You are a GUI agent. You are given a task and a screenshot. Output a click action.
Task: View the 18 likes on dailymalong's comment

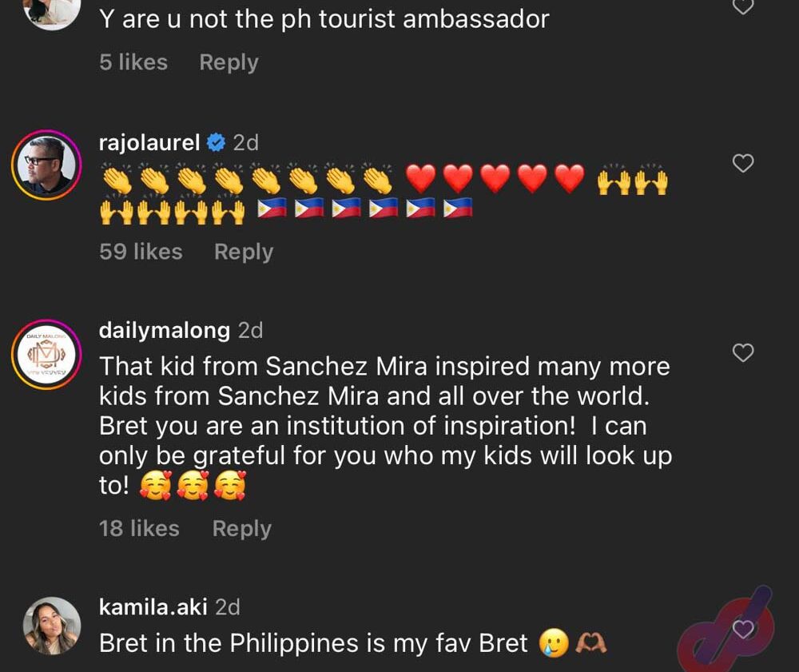(139, 528)
